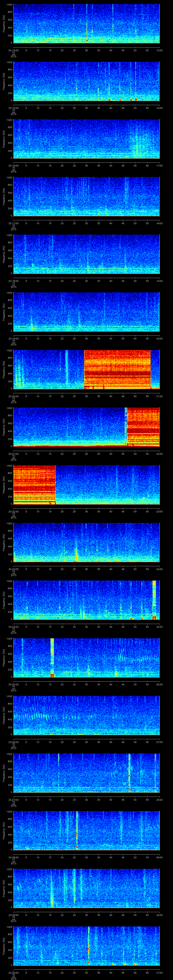Image resolution: width=173 pixels, height=980 pixels.
Task: Click the 20:20:00 start time label
Action: point(13,396)
